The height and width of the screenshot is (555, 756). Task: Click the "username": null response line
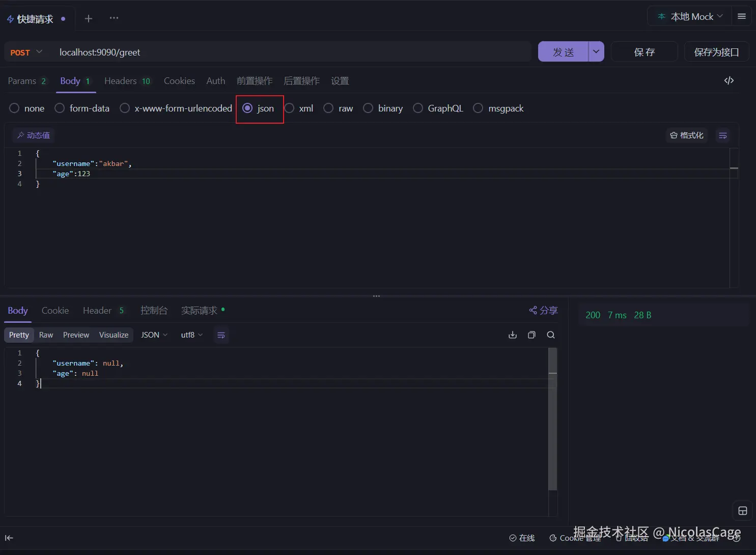88,363
